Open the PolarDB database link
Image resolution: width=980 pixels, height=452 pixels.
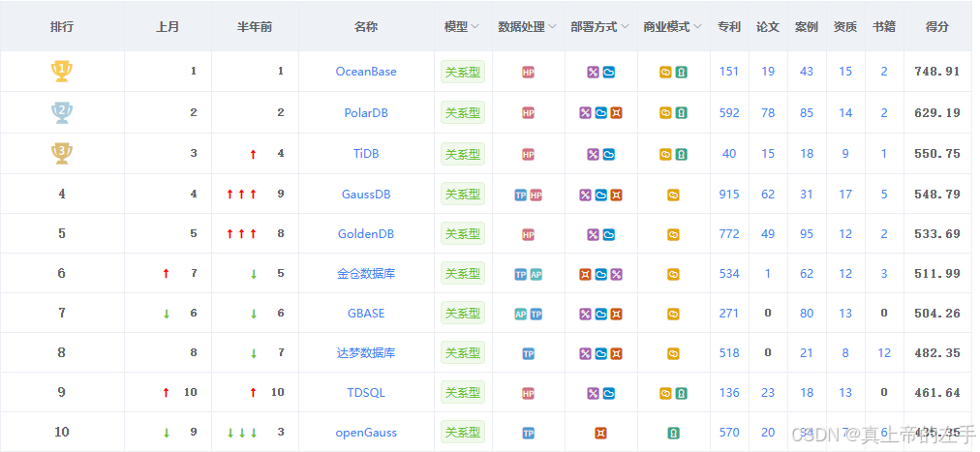coord(366,113)
